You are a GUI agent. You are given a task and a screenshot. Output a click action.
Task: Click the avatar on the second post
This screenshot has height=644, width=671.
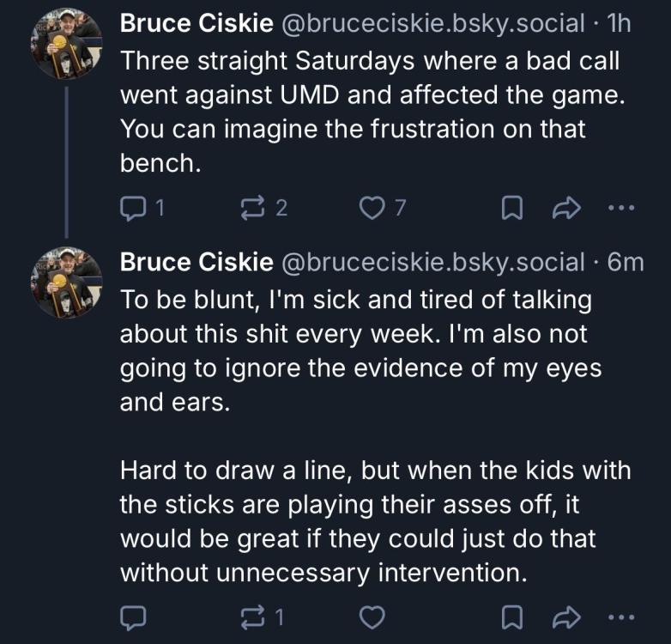tap(66, 283)
